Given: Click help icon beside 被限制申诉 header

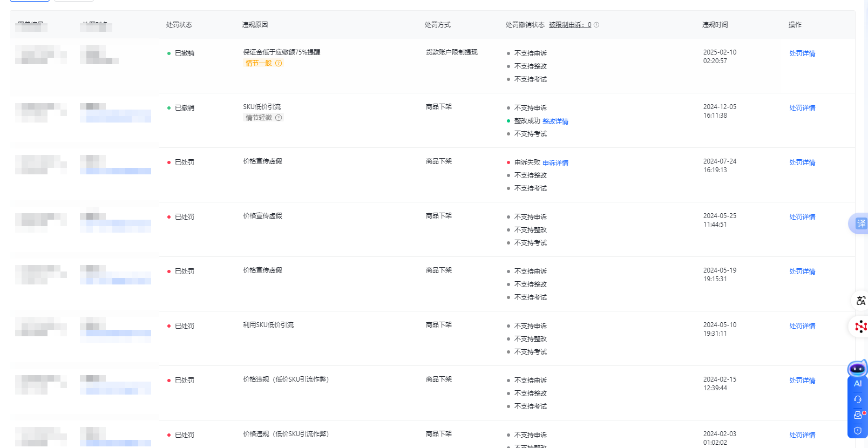Looking at the screenshot, I should [596, 25].
